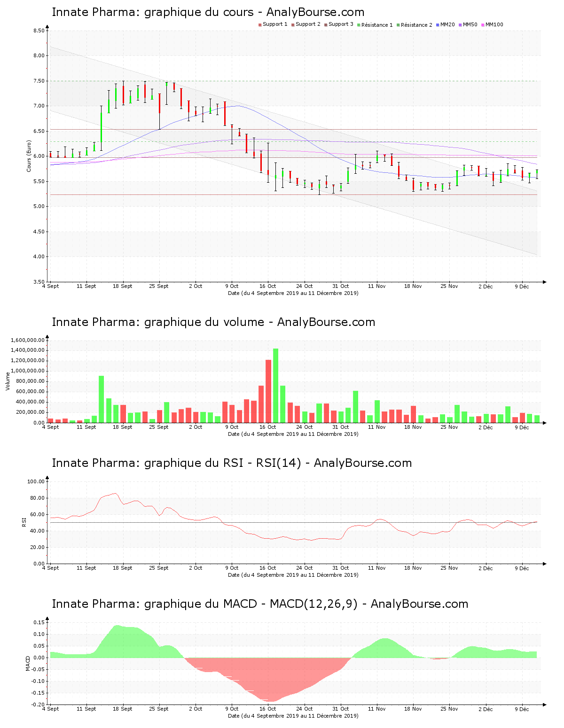Click the green 900,000 volume bar in mid-September
This screenshot has width=564, height=728.
pos(102,399)
